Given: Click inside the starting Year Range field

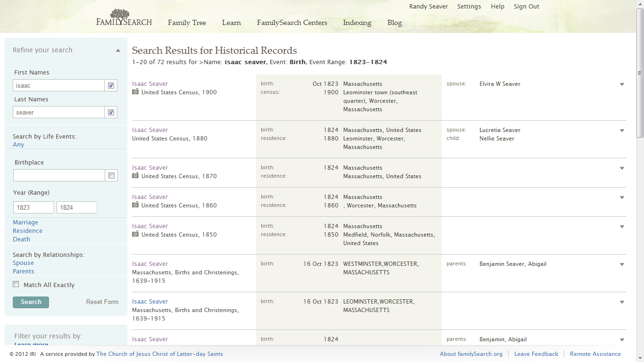Looking at the screenshot, I should point(33,207).
